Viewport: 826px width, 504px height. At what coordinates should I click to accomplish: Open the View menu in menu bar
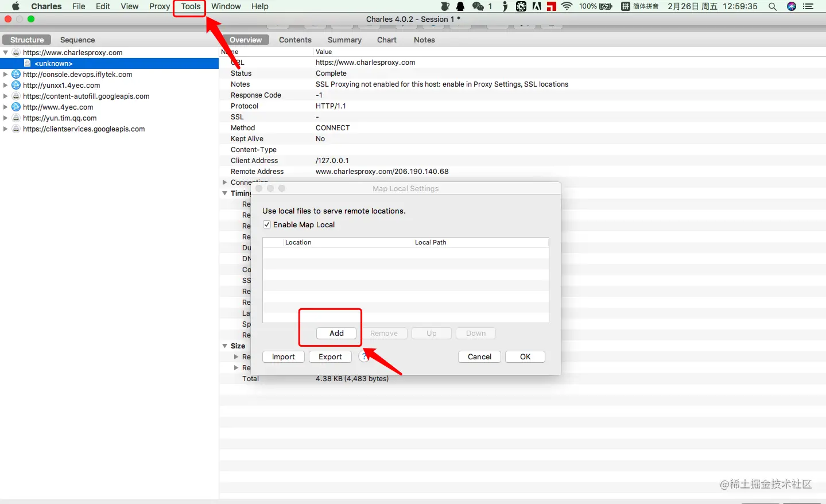130,6
